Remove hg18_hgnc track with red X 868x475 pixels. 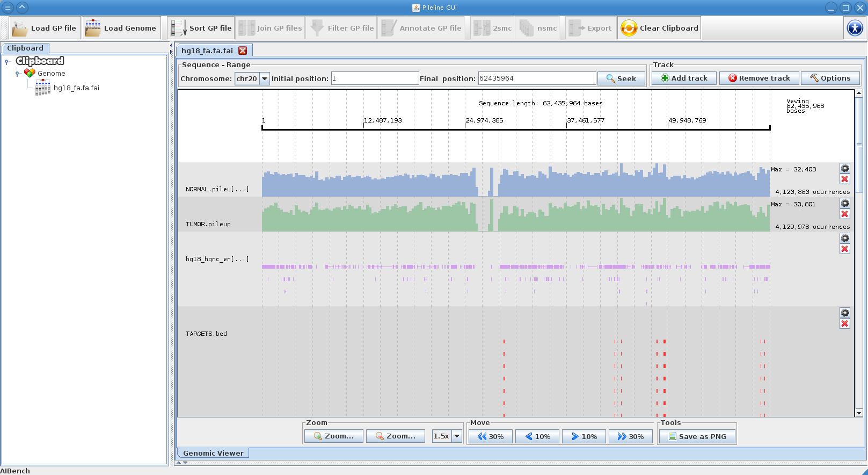click(x=845, y=249)
